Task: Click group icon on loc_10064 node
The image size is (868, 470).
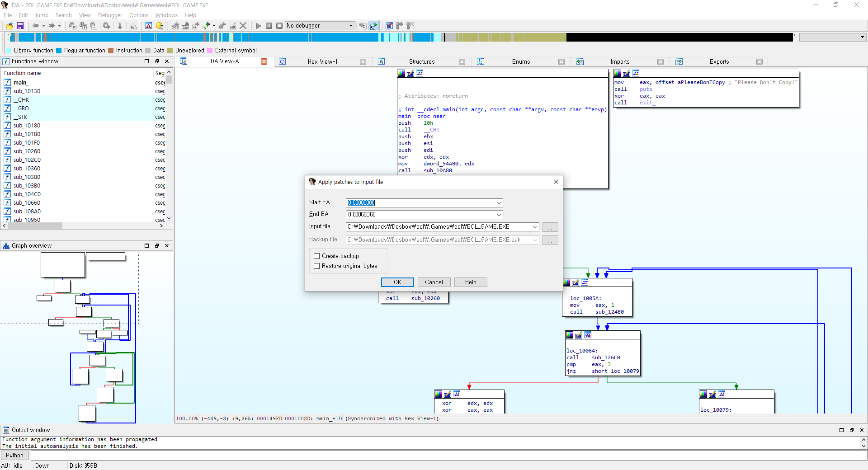Action: [588, 335]
